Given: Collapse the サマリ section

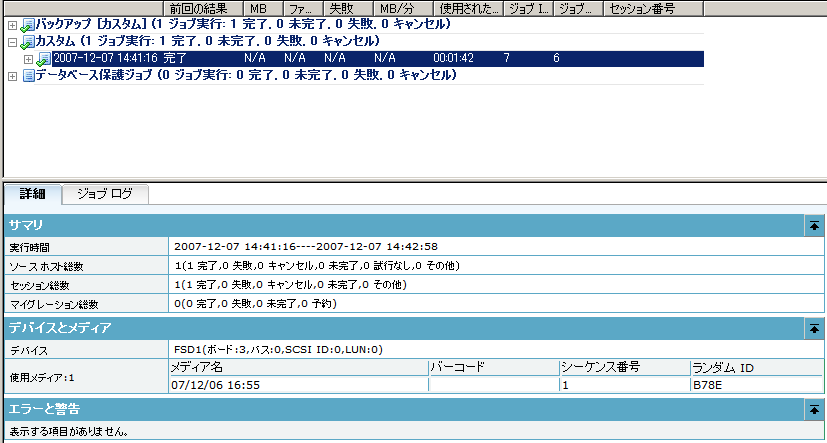Looking at the screenshot, I should tap(814, 226).
